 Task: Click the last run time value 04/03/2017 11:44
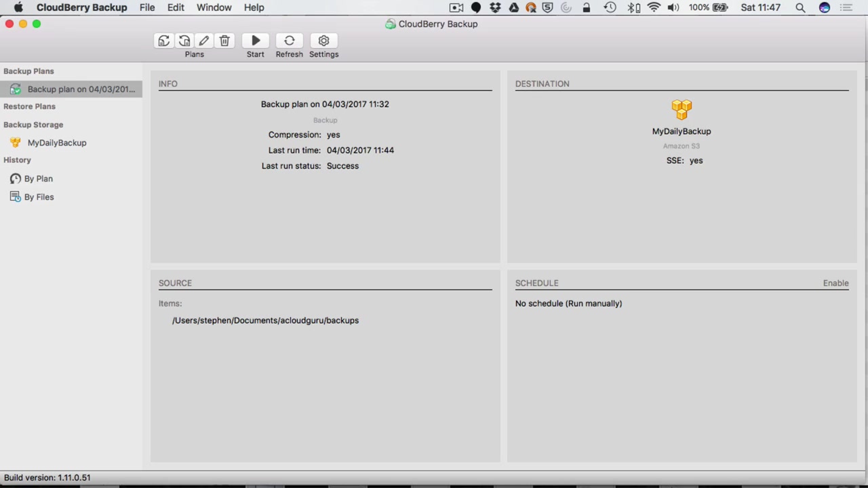coord(360,150)
